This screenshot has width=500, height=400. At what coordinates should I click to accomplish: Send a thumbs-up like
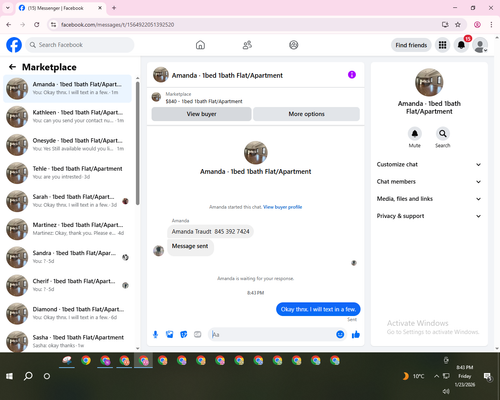tap(356, 334)
